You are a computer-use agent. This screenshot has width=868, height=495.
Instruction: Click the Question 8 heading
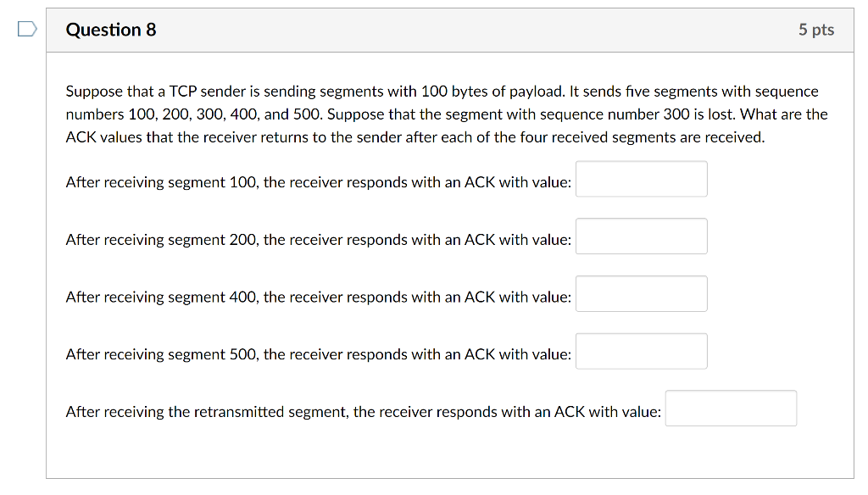point(111,30)
